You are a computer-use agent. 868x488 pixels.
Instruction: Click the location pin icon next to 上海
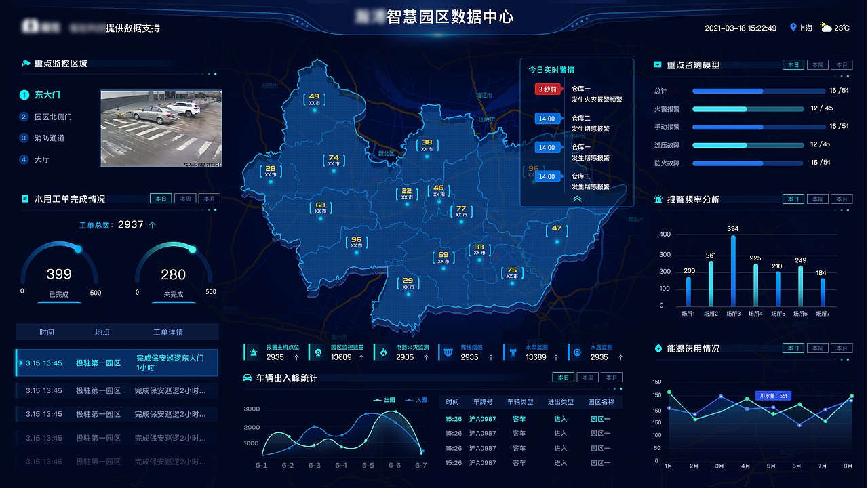tap(793, 28)
